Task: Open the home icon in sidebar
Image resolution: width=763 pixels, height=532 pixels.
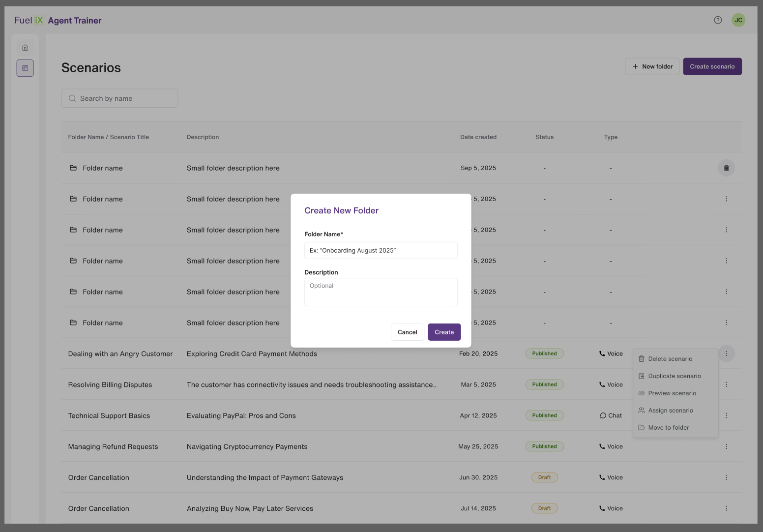Action: (x=25, y=48)
